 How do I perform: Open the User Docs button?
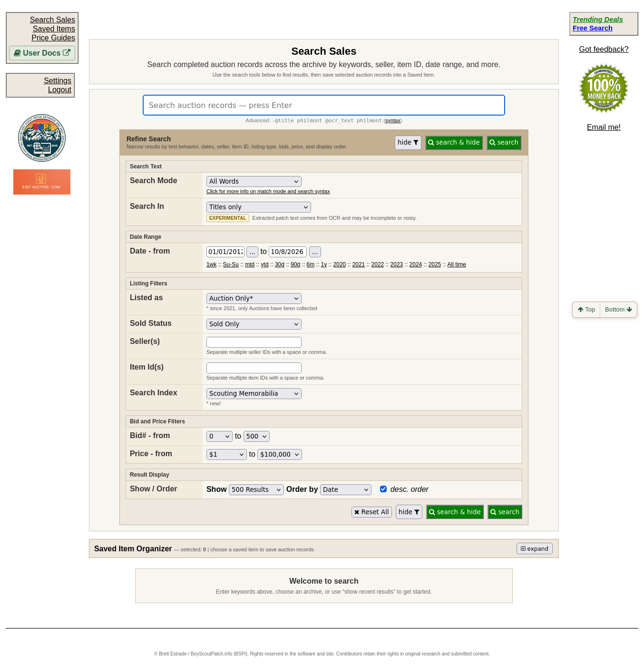point(42,53)
